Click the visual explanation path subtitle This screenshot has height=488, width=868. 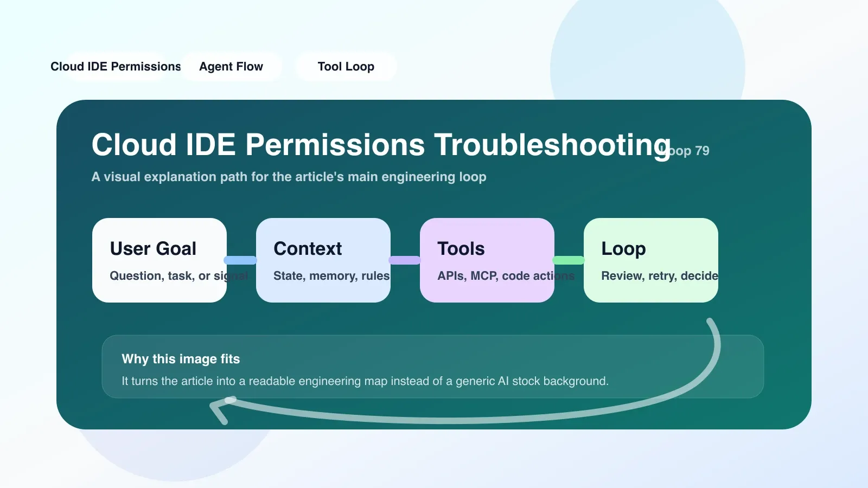click(289, 177)
